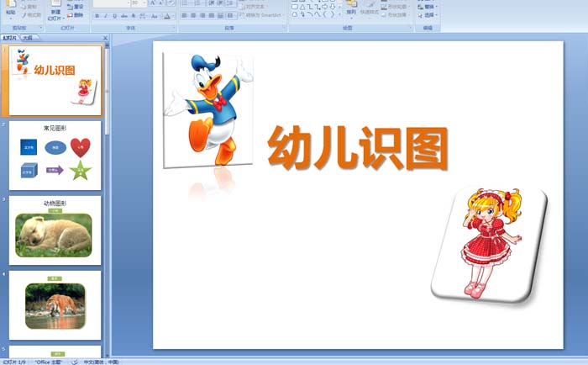
Task: Open the Change Case (Aa) menu
Action: [155, 16]
